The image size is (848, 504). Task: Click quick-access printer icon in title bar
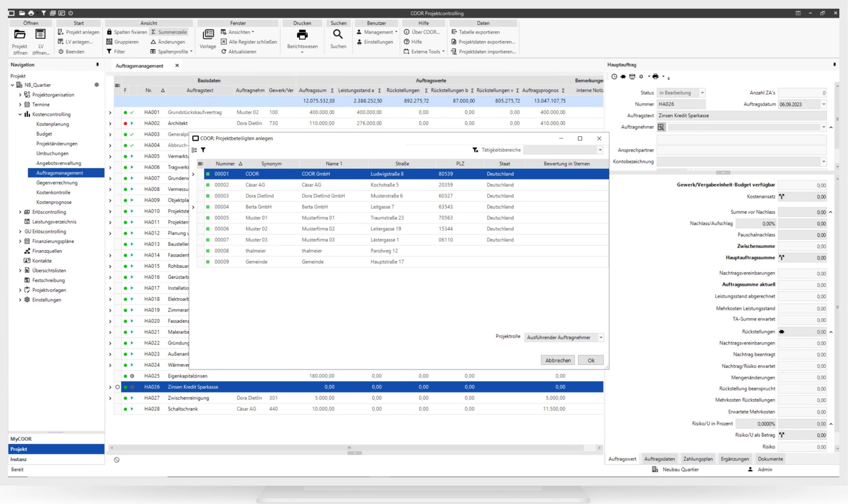coord(31,13)
